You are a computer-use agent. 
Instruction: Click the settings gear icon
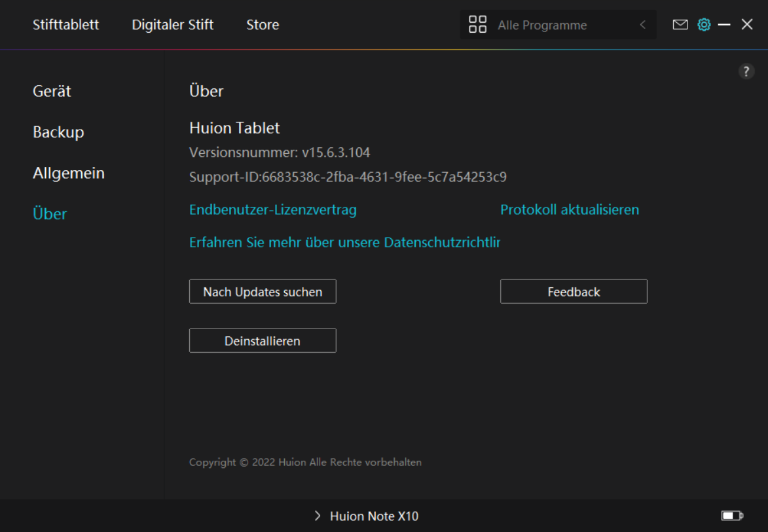(704, 24)
